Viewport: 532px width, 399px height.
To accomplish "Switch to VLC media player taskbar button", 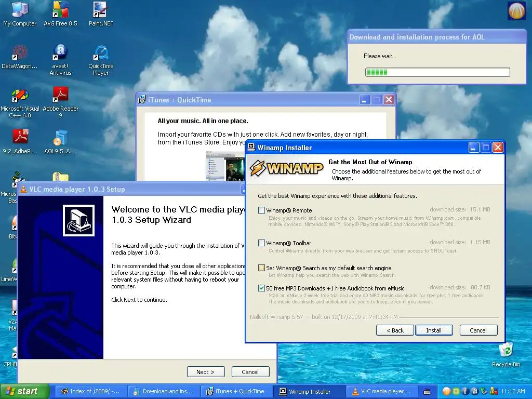I will pos(381,391).
